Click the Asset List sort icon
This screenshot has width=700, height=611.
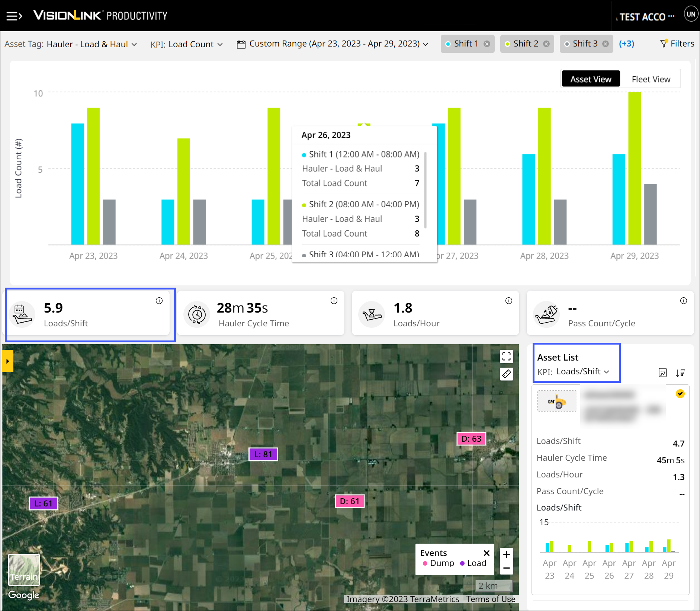pos(680,372)
